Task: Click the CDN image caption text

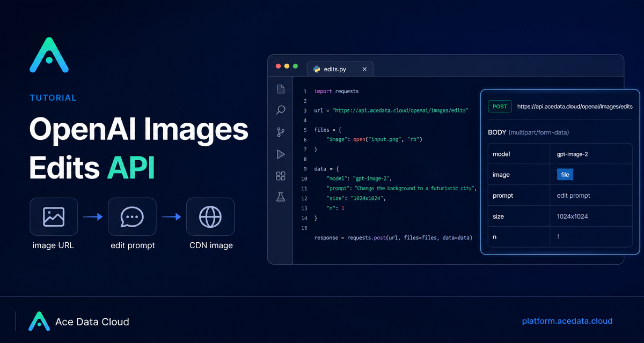Action: (211, 245)
